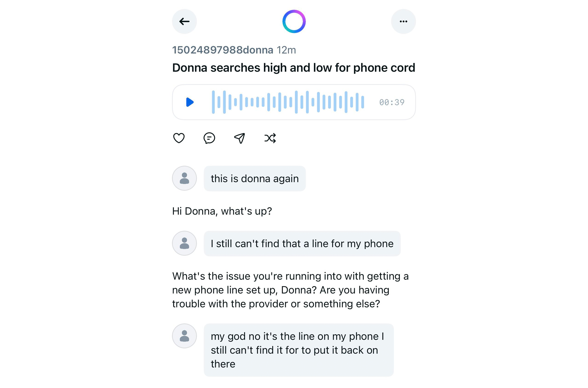The width and height of the screenshot is (588, 388).
Task: Click the shuffle remix icon
Action: tap(270, 138)
